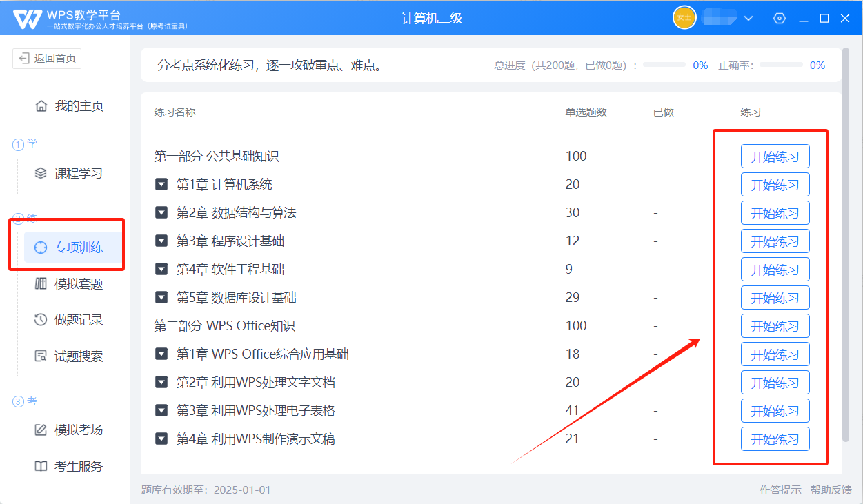Click the WPS logo icon in header
Screen dimensions: 863x504
coord(27,19)
